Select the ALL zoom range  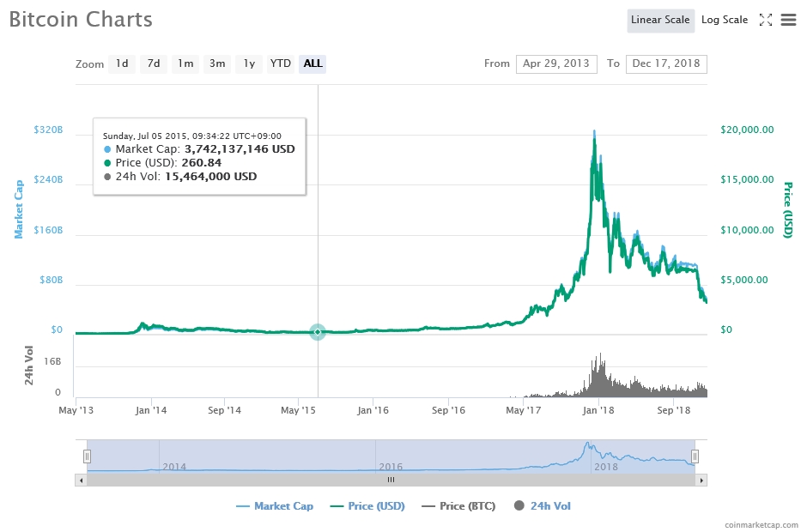pos(312,63)
